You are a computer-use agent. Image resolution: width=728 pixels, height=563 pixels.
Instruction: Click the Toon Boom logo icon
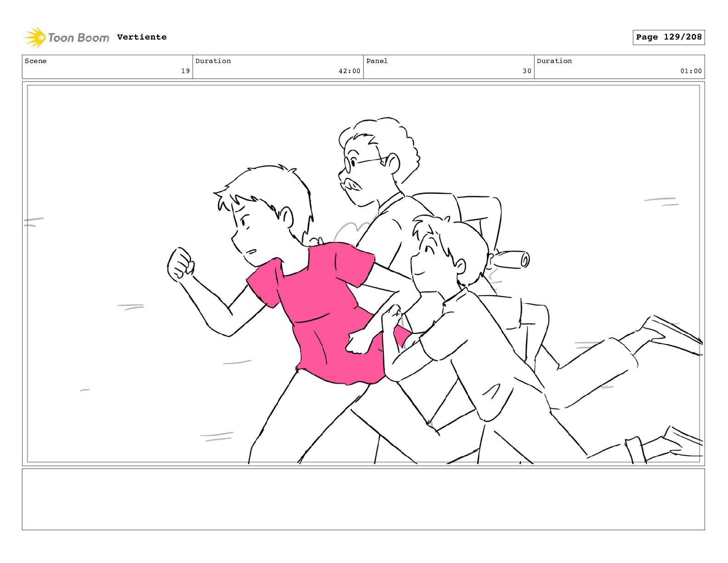pyautogui.click(x=35, y=37)
